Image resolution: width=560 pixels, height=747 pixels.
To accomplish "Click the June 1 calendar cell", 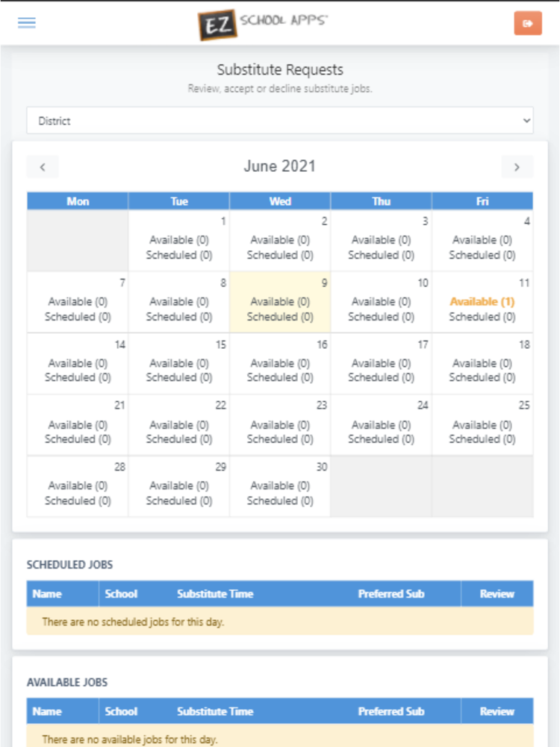I will point(179,241).
